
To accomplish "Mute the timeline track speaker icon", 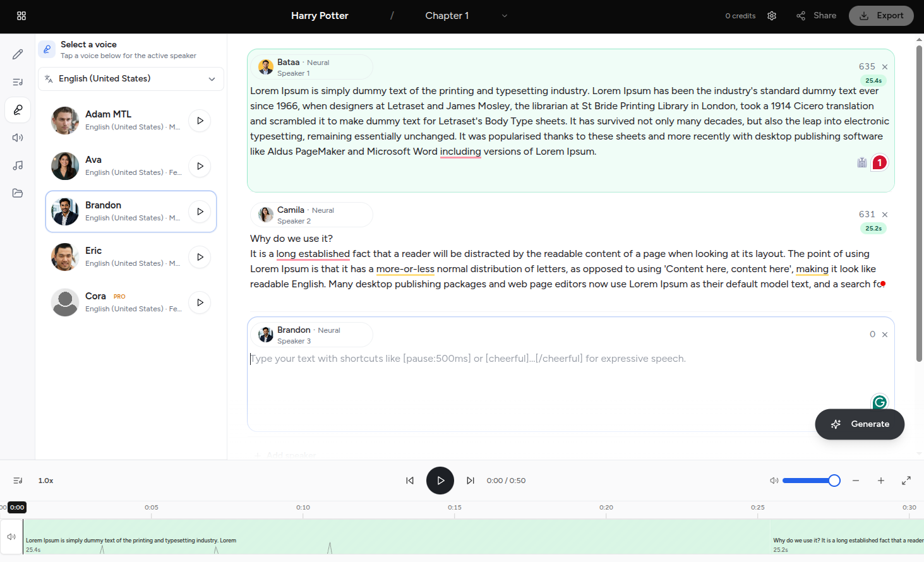I will coord(11,537).
